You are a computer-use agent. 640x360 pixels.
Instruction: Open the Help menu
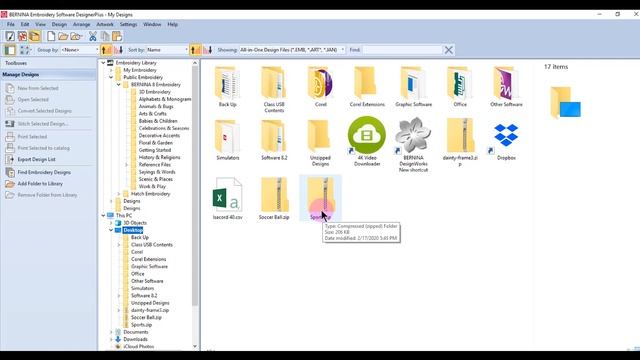click(x=173, y=24)
